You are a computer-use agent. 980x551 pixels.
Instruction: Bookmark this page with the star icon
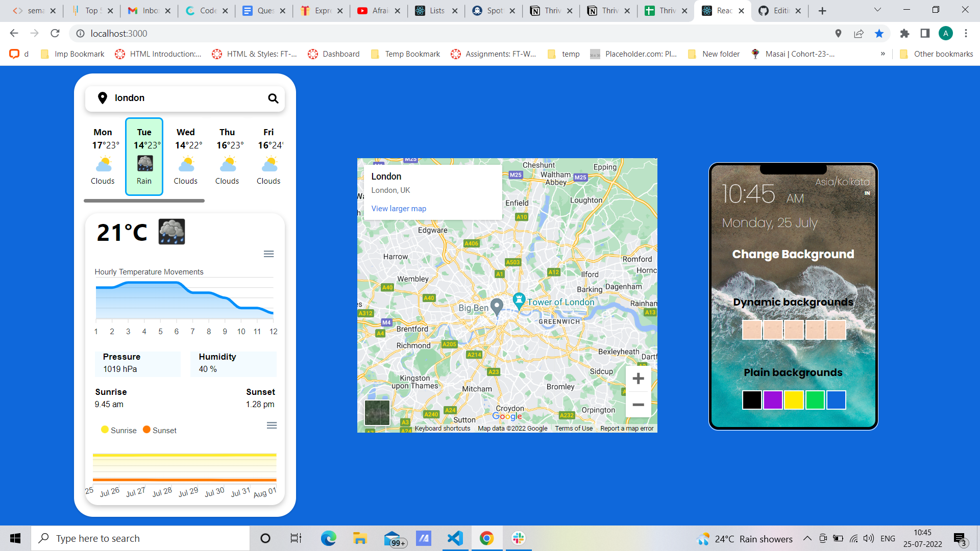pyautogui.click(x=879, y=34)
